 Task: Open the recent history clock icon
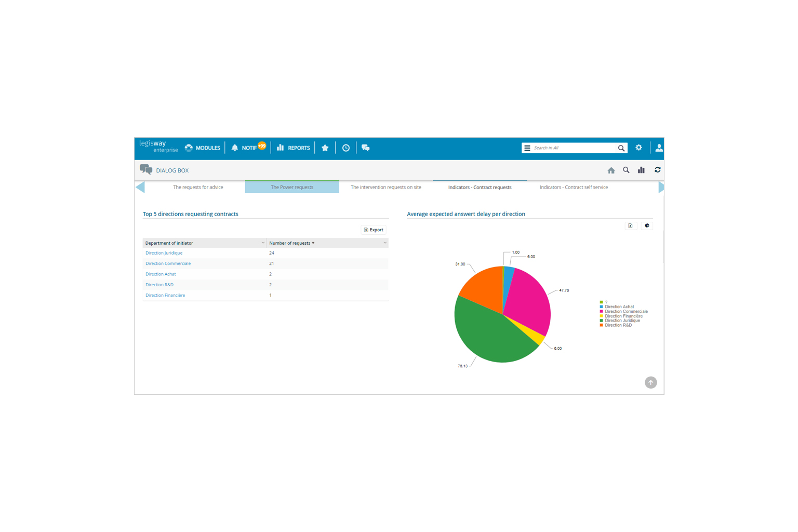(346, 148)
